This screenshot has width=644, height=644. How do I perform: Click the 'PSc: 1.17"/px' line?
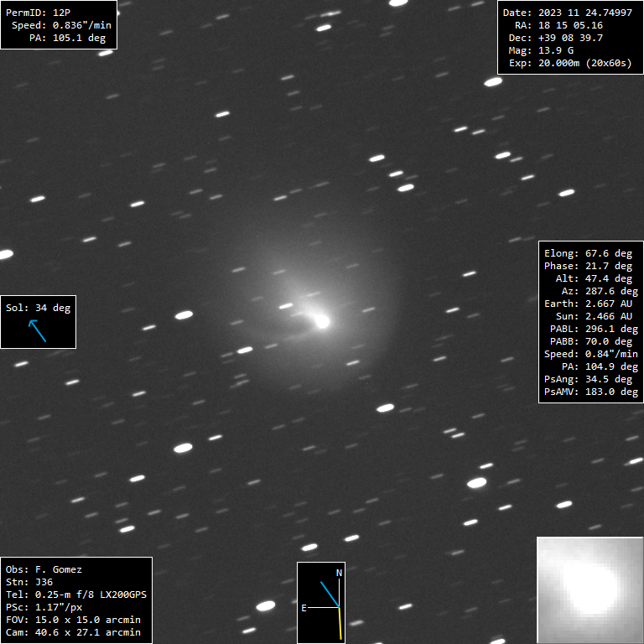pos(44,607)
